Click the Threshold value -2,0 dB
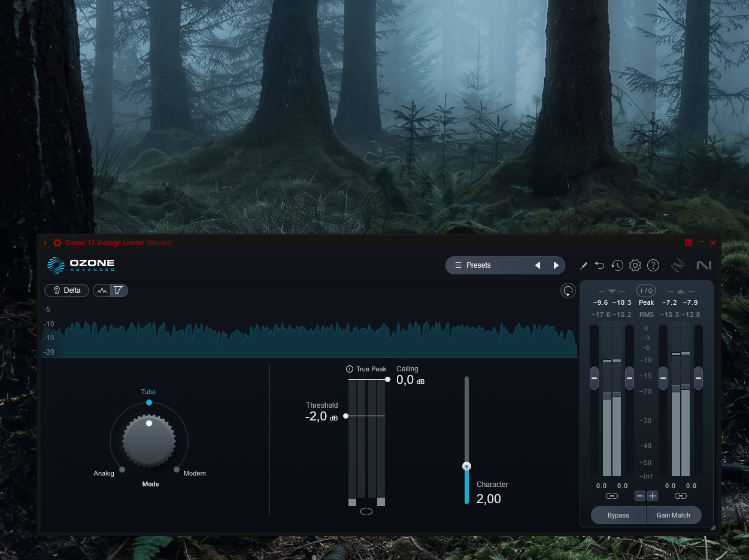 pos(322,416)
